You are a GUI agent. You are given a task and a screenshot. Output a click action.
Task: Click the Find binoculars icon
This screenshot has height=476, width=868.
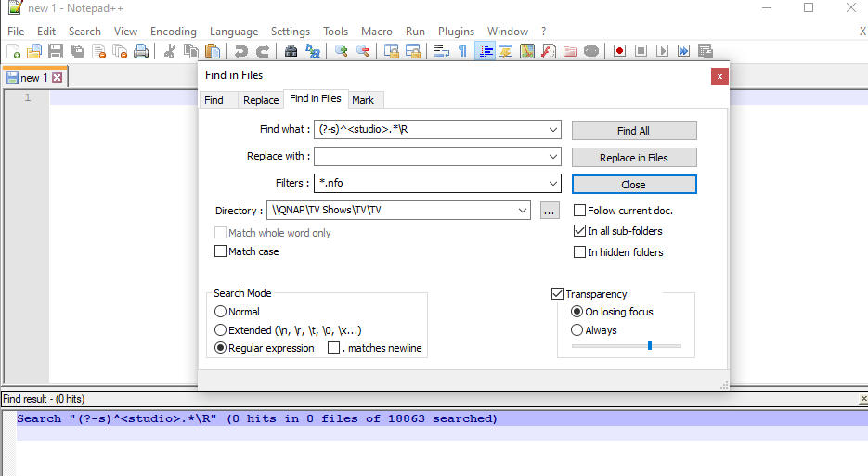[x=291, y=51]
